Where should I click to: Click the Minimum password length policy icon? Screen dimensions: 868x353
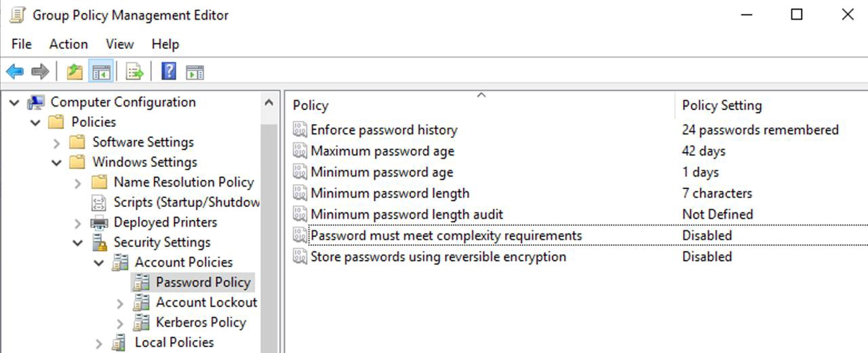pyautogui.click(x=300, y=193)
